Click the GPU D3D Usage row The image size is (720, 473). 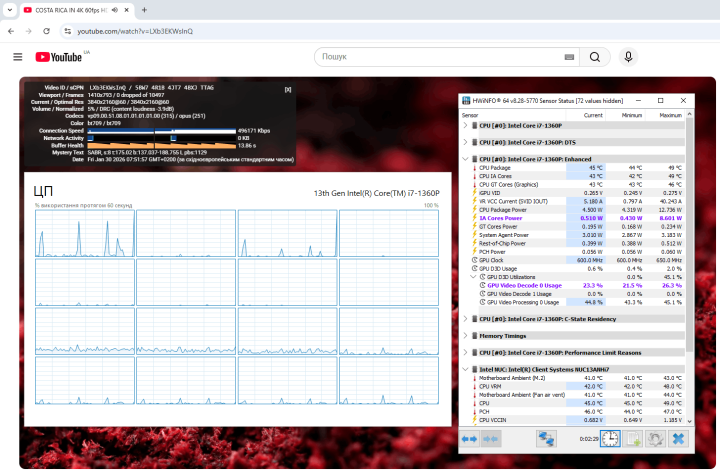(x=577, y=269)
